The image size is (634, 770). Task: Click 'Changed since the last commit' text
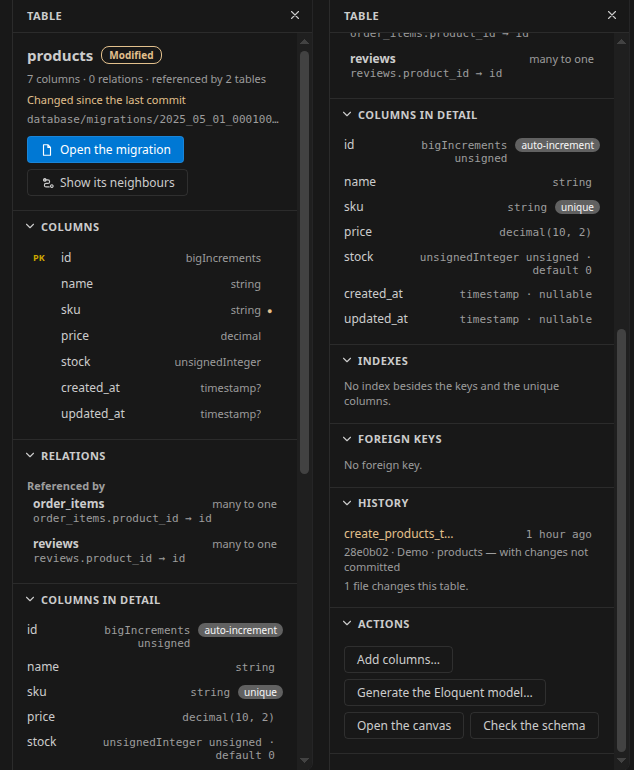pyautogui.click(x=106, y=100)
